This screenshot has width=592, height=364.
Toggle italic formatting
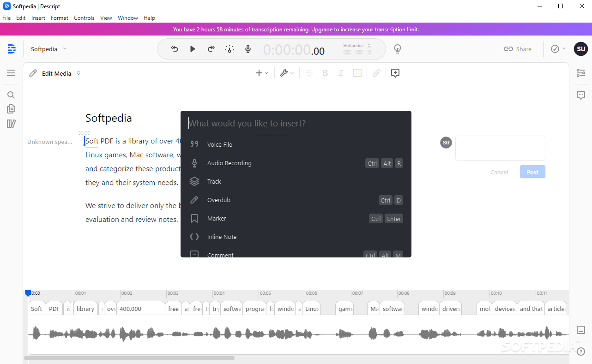coord(341,73)
